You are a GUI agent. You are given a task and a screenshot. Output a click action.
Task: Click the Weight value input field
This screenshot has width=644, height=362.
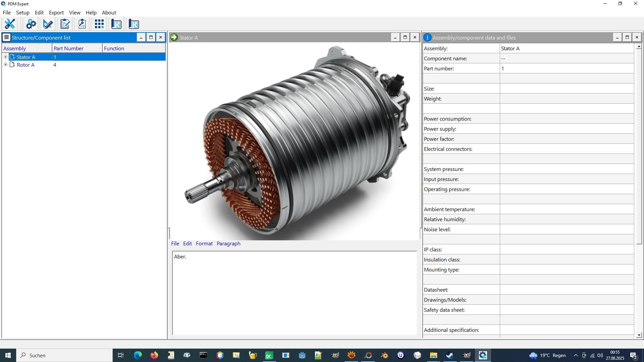[566, 99]
